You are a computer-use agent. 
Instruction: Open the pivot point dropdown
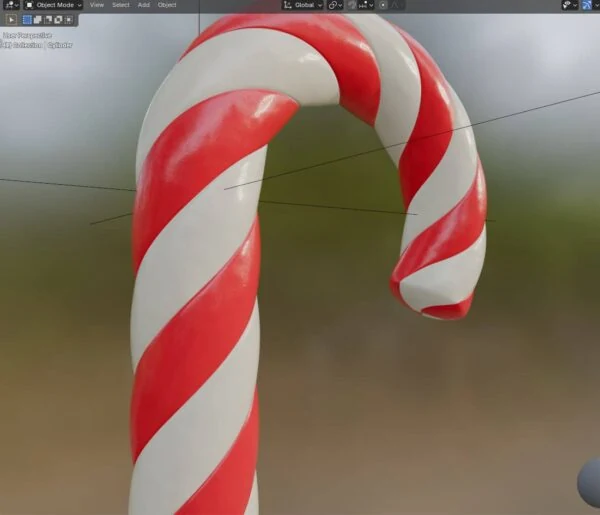[335, 5]
